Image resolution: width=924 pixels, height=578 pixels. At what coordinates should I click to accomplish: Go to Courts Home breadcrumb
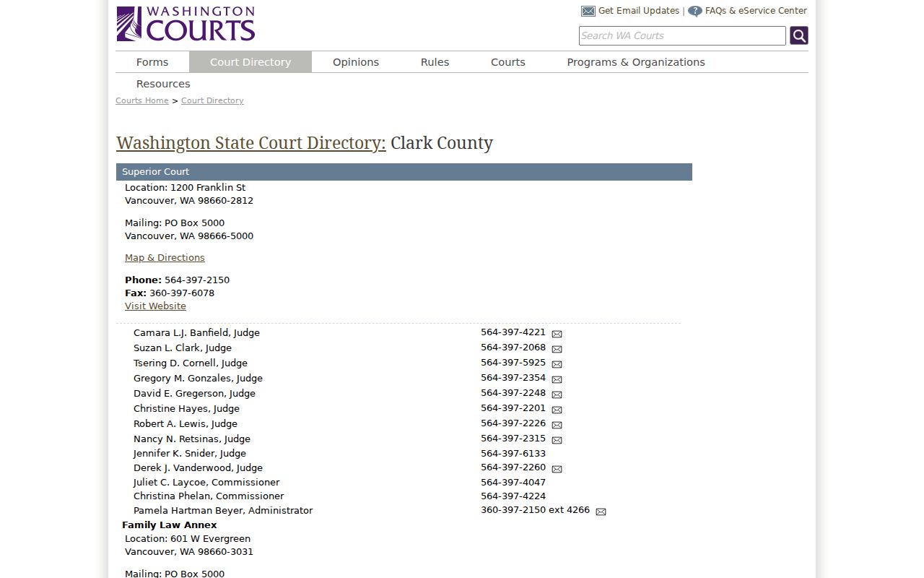[142, 100]
